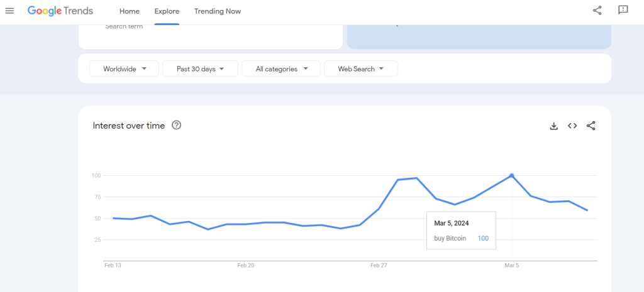Share the Interest over time chart

(x=591, y=126)
